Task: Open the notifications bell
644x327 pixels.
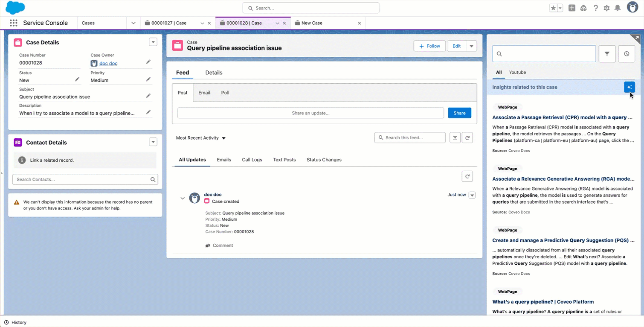Action: [618, 8]
